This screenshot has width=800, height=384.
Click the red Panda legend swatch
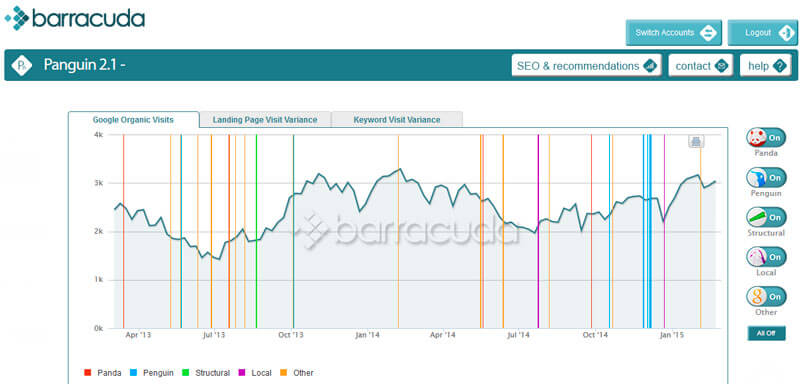point(88,373)
